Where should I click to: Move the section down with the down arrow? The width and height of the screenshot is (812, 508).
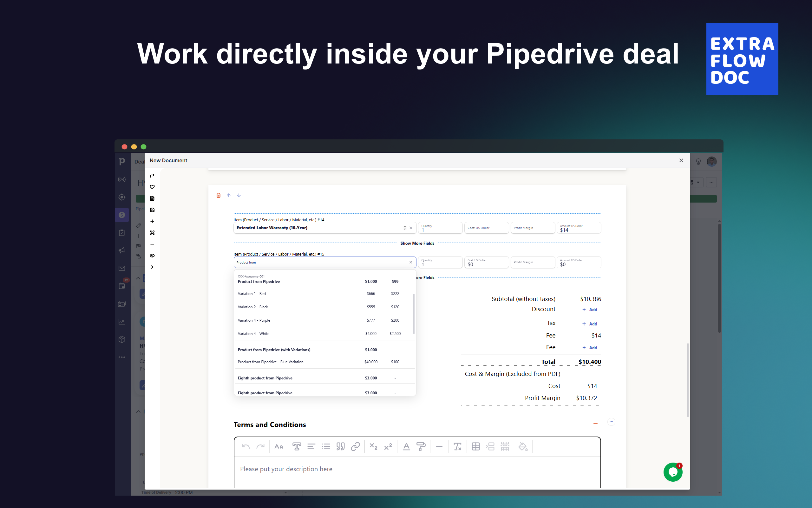[239, 195]
